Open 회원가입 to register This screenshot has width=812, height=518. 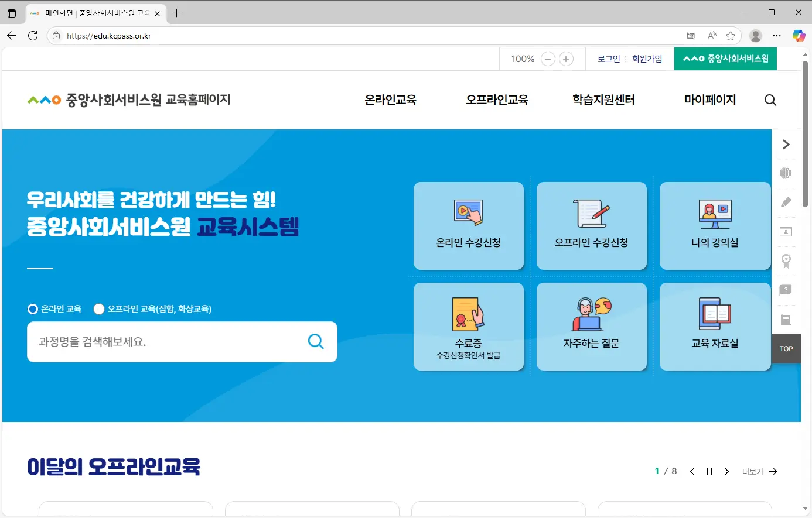647,59
